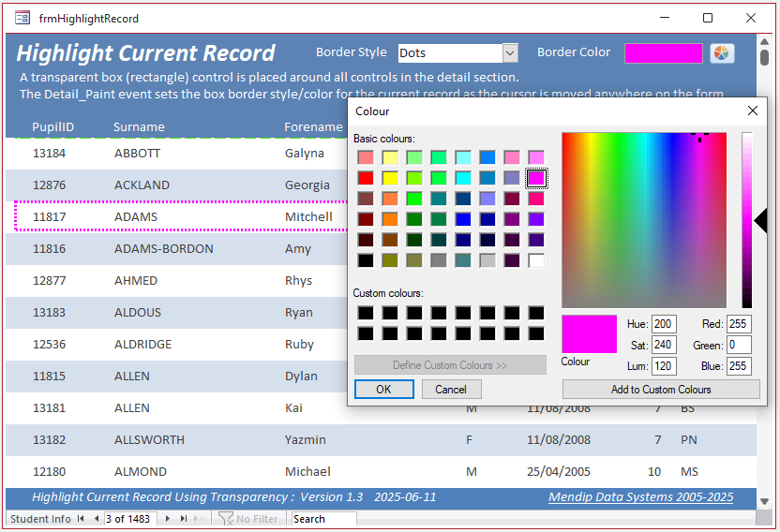Go to next record arrow
This screenshot has width=780, height=532.
pyautogui.click(x=168, y=519)
